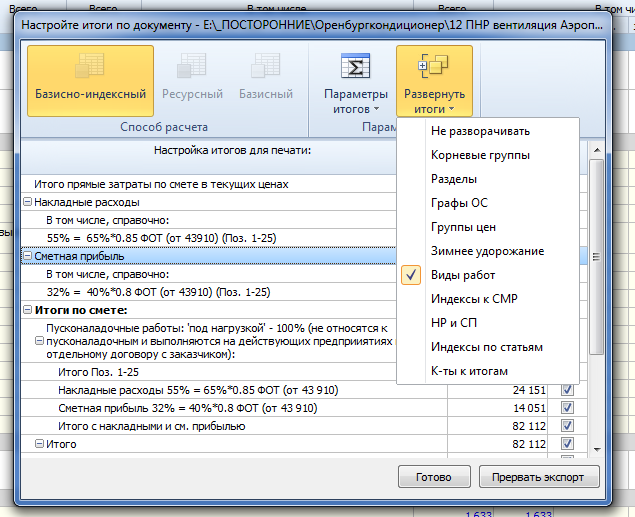Click the 'Настройка итогов для печати:' header
The height and width of the screenshot is (517, 635).
[x=232, y=150]
